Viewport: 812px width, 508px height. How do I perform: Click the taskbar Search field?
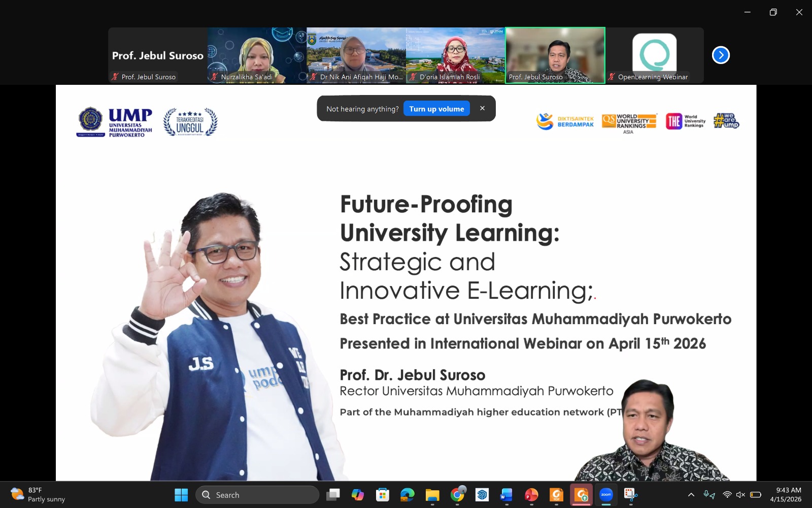click(257, 494)
